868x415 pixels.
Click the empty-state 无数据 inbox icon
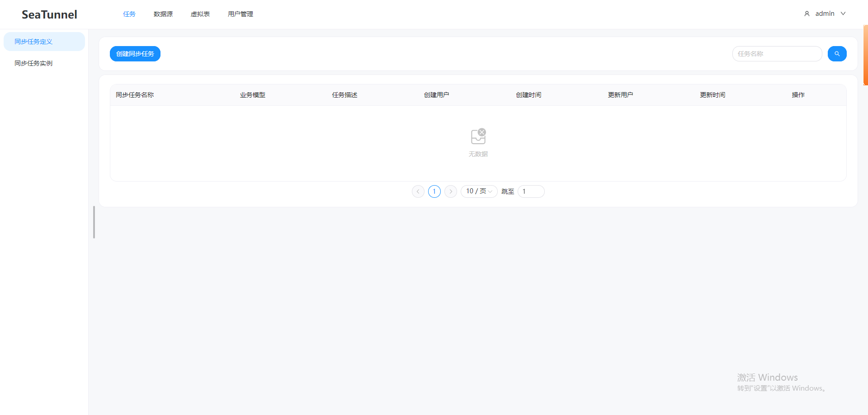pos(478,136)
